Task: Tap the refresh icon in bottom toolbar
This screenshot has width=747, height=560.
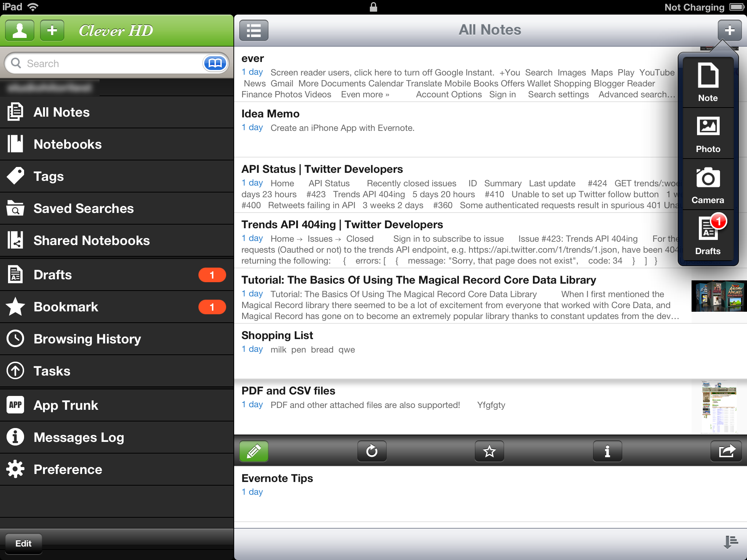Action: pyautogui.click(x=372, y=452)
